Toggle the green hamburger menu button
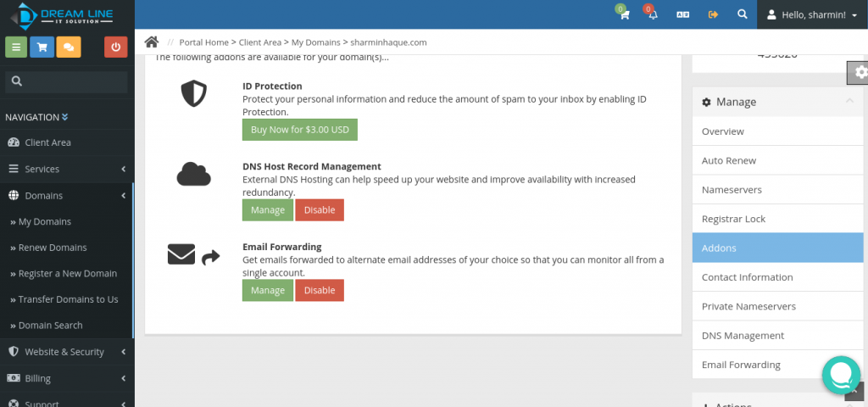The width and height of the screenshot is (868, 407). (x=16, y=47)
